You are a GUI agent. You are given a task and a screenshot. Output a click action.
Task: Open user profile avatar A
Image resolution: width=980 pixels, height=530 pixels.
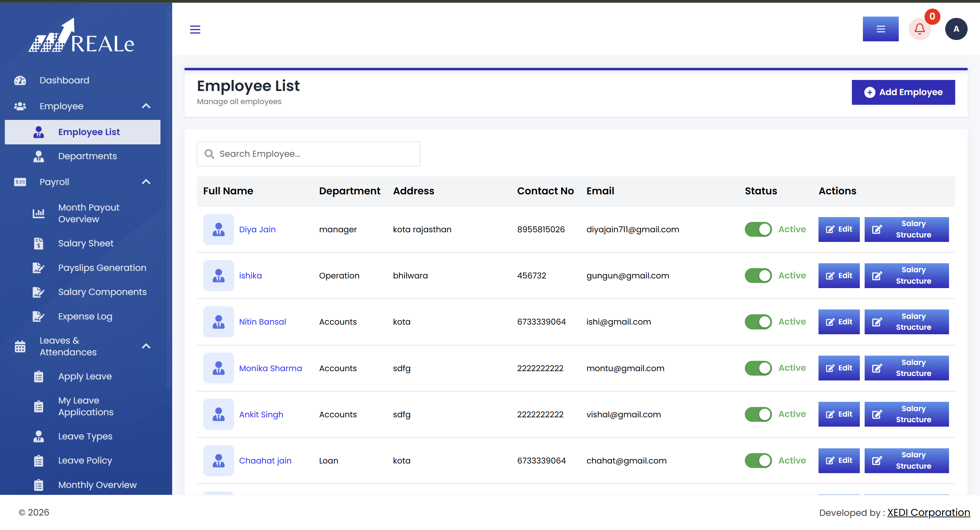(956, 29)
